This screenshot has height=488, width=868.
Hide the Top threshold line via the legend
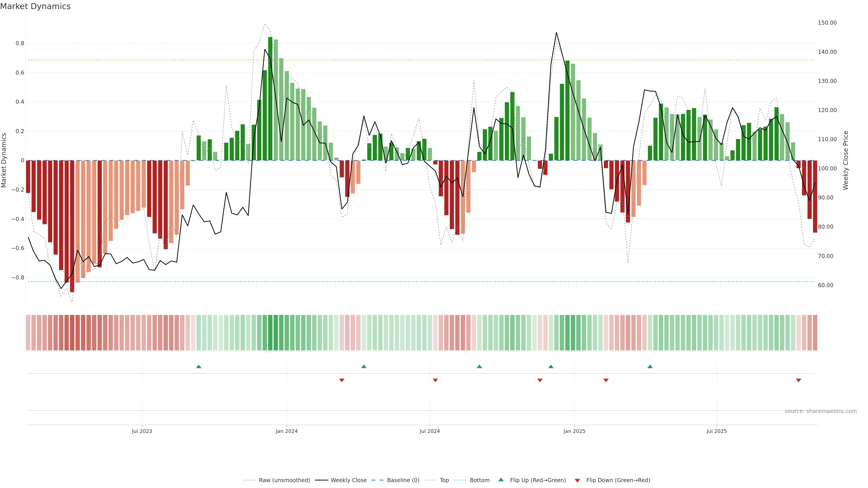point(444,480)
